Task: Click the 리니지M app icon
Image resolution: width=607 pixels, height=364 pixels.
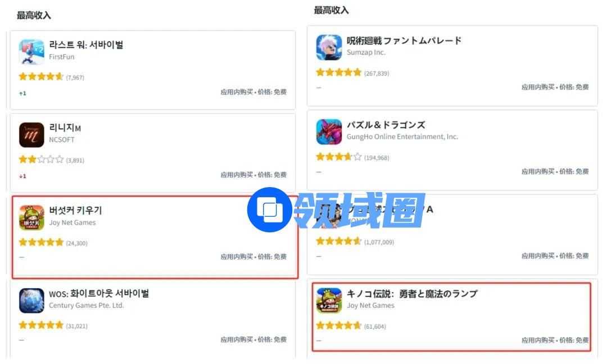Action: pyautogui.click(x=31, y=135)
